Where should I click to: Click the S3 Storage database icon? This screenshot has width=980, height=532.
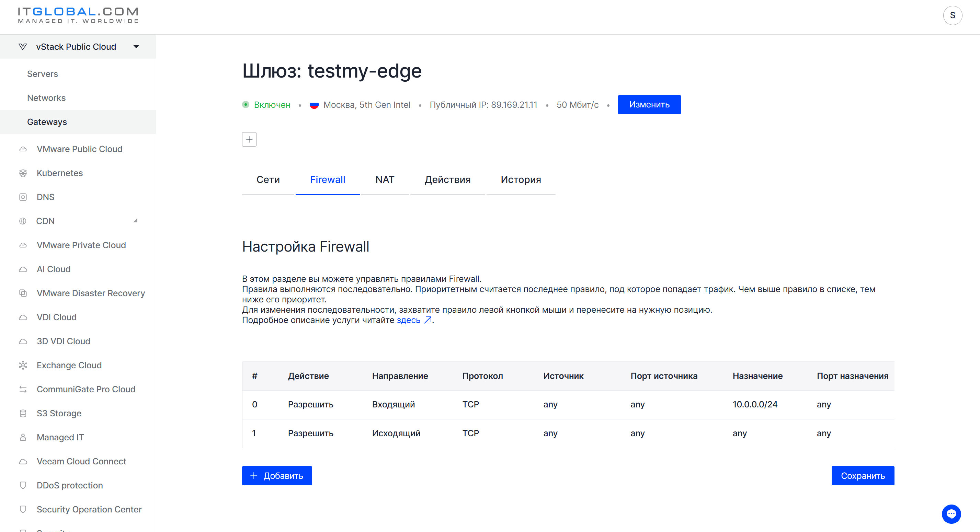point(23,413)
